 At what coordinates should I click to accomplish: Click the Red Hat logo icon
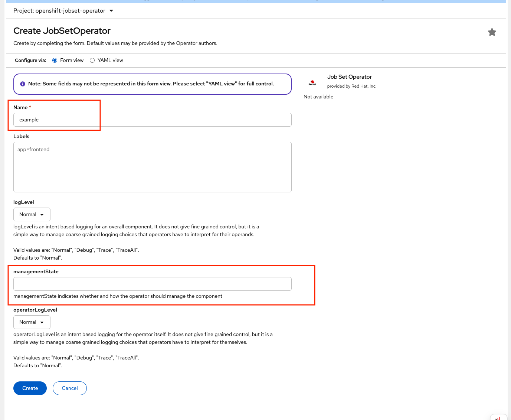pyautogui.click(x=312, y=82)
